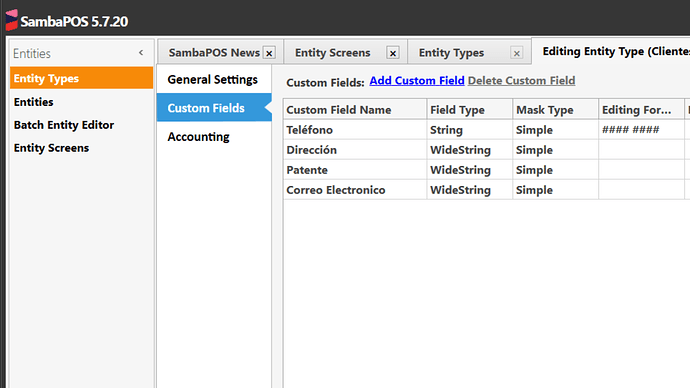
Task: Close the Entity Screens tab
Action: (x=393, y=53)
